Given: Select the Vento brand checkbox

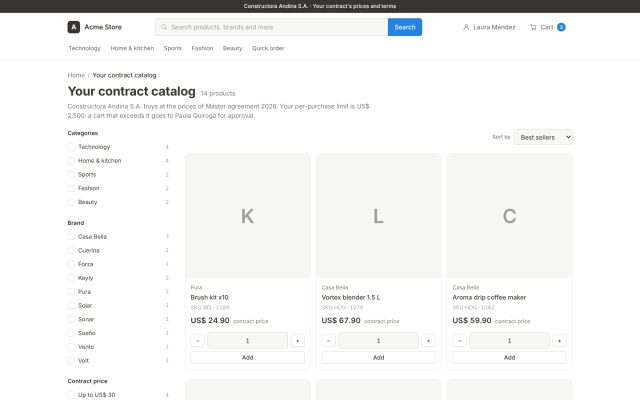Looking at the screenshot, I should tap(71, 347).
